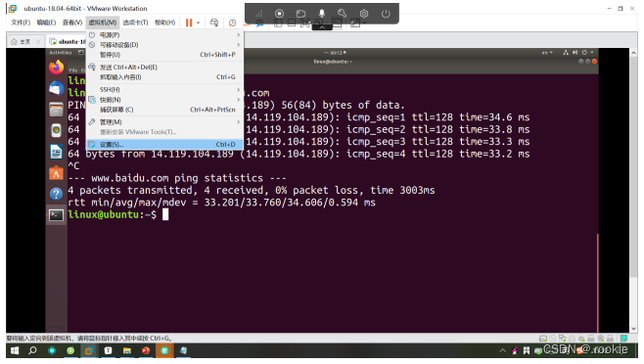The width and height of the screenshot is (644, 364).
Task: Open the 帮助(H) menu
Action: tap(164, 23)
